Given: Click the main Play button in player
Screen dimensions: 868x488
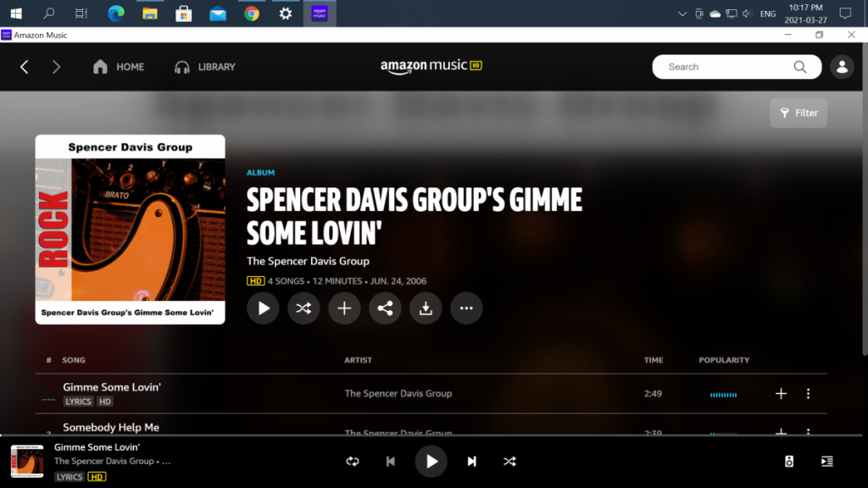Looking at the screenshot, I should (431, 462).
